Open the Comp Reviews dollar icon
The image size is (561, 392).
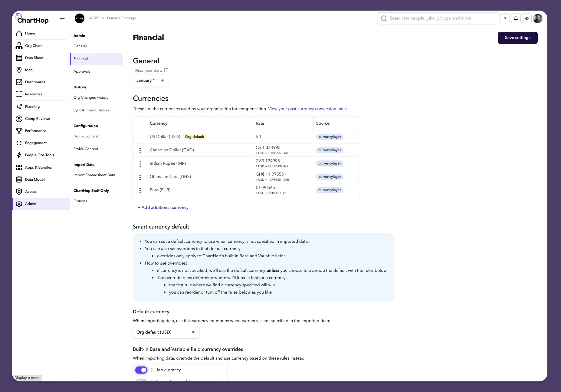click(19, 119)
